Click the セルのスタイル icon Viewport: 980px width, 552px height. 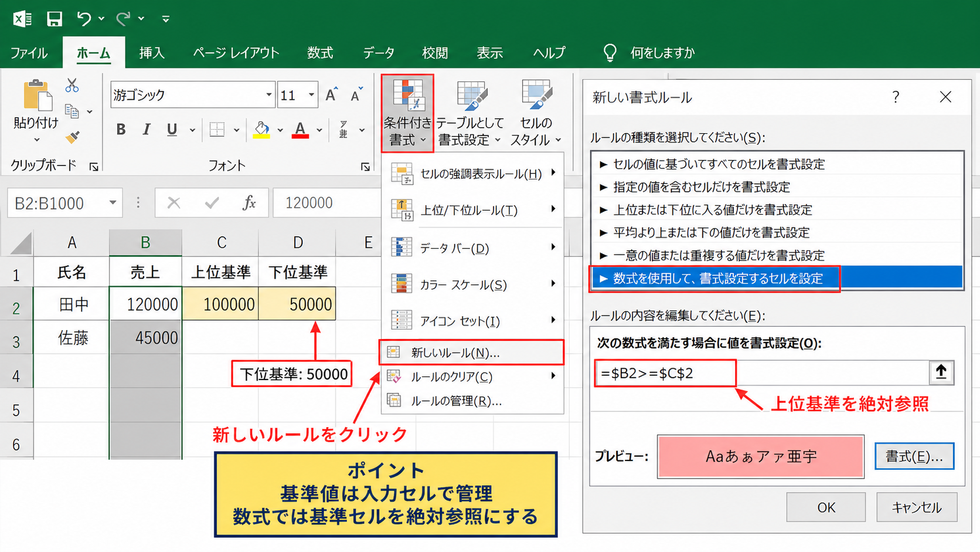[x=536, y=96]
